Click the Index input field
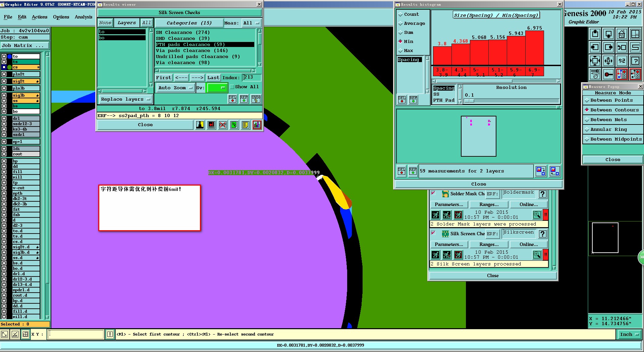The height and width of the screenshot is (352, 644). [252, 78]
